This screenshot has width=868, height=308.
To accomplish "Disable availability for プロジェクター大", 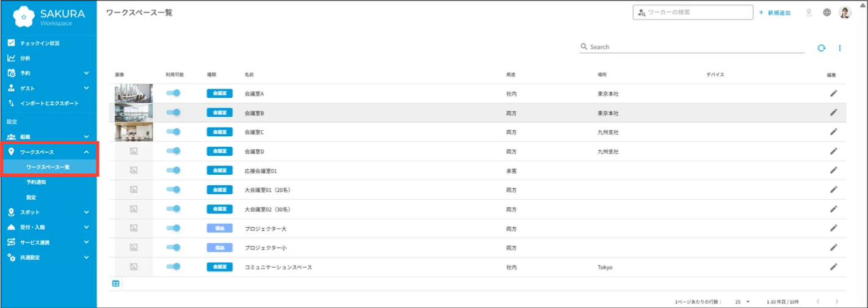I will (x=173, y=229).
